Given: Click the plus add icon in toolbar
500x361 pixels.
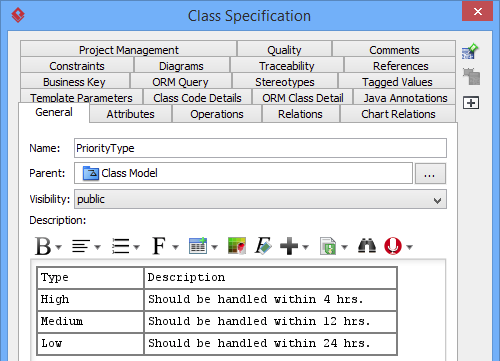Looking at the screenshot, I should click(x=289, y=246).
